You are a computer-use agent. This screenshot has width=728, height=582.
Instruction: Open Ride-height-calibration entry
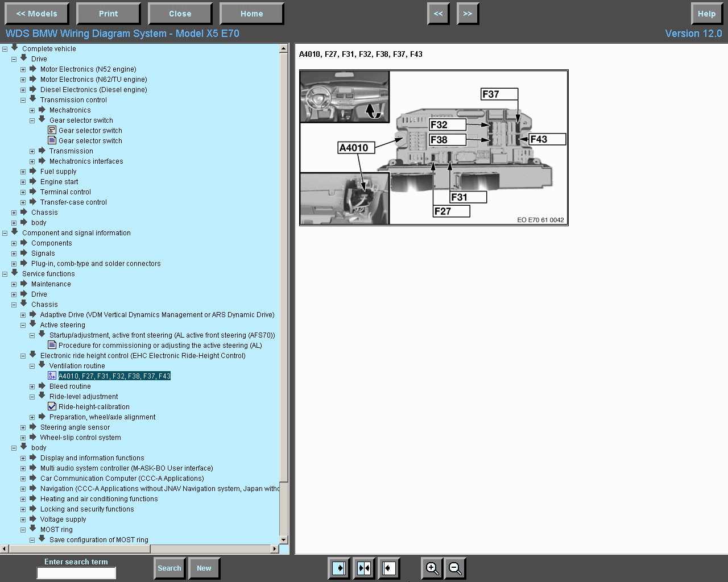coord(94,407)
